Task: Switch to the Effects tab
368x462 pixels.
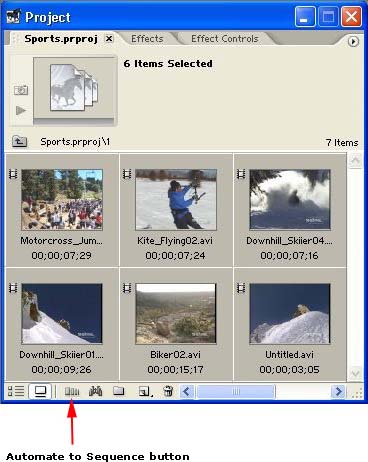Action: (x=147, y=39)
